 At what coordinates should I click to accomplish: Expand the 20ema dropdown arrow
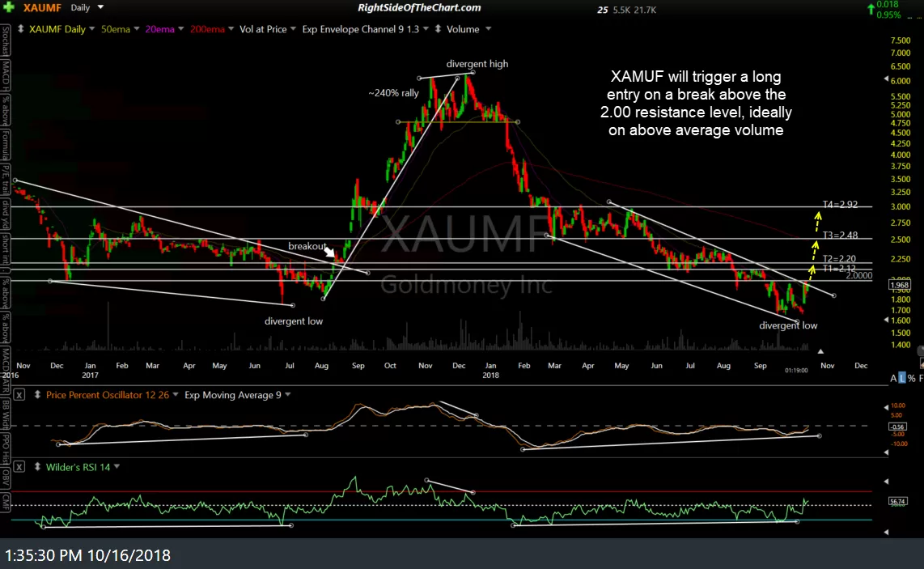(181, 29)
